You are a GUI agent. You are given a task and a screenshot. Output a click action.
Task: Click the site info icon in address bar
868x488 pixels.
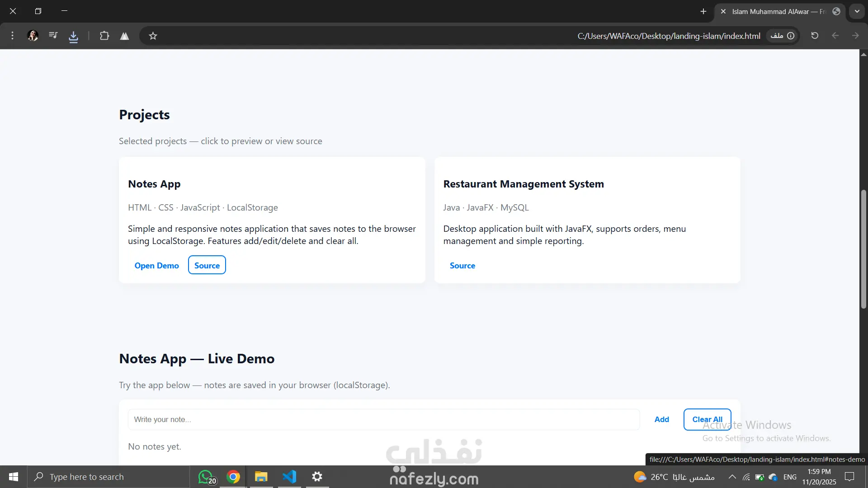[791, 36]
